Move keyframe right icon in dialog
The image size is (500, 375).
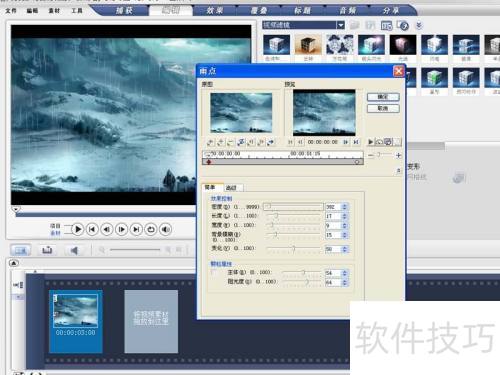coord(261,142)
